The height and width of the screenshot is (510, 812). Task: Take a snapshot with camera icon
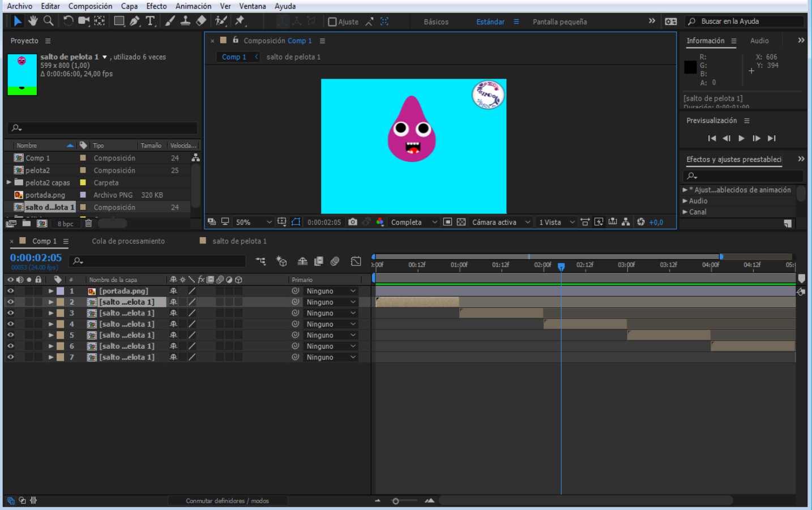click(353, 222)
